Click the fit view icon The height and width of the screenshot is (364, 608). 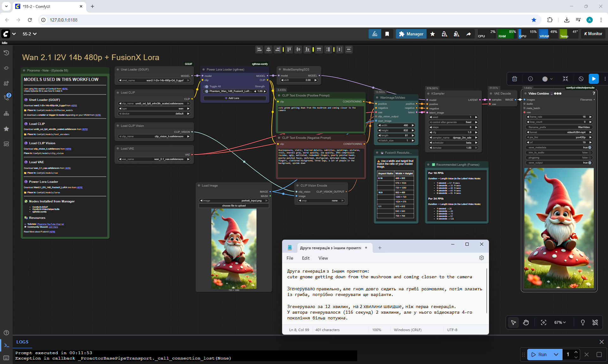pos(543,322)
